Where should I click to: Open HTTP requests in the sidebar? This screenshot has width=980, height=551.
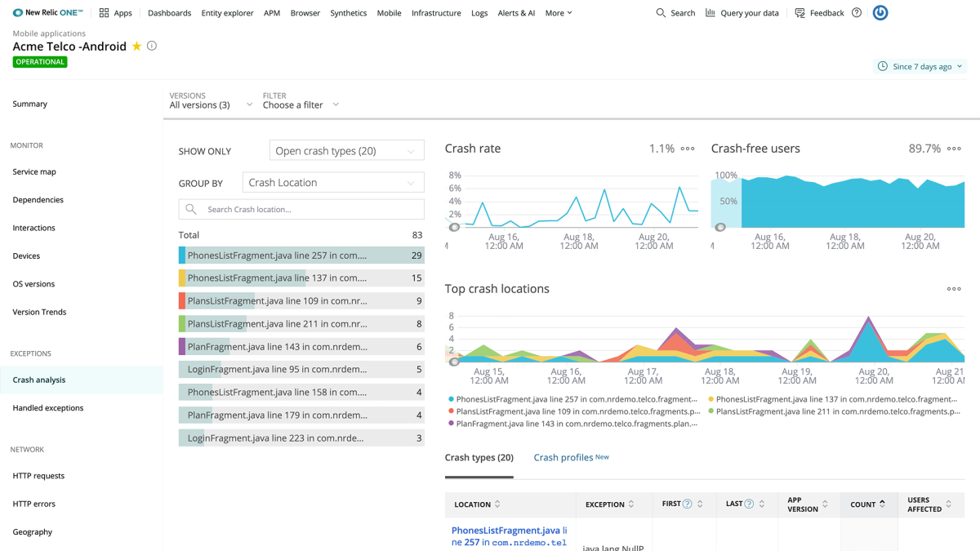click(x=38, y=476)
